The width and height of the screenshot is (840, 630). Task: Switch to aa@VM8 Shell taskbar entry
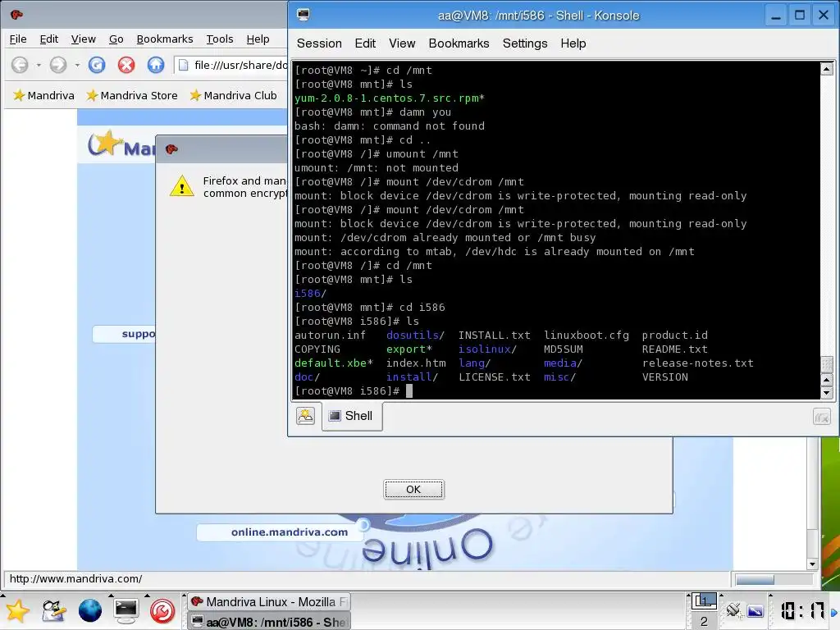(x=269, y=622)
